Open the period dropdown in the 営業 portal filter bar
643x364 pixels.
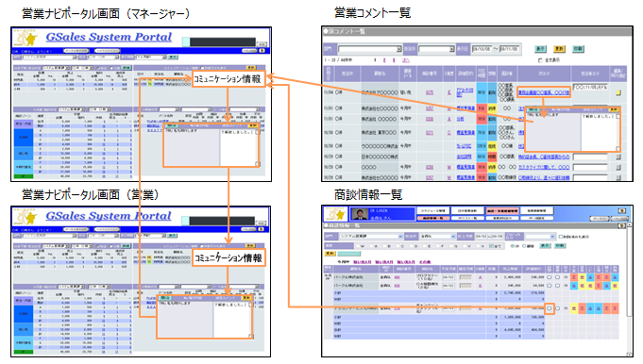[151, 236]
